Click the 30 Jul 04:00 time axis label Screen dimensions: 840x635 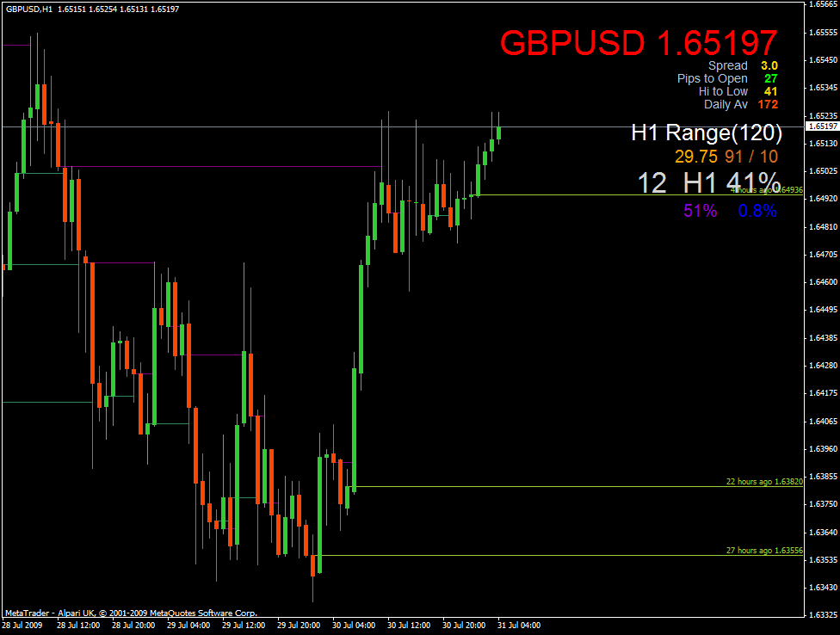tap(354, 626)
